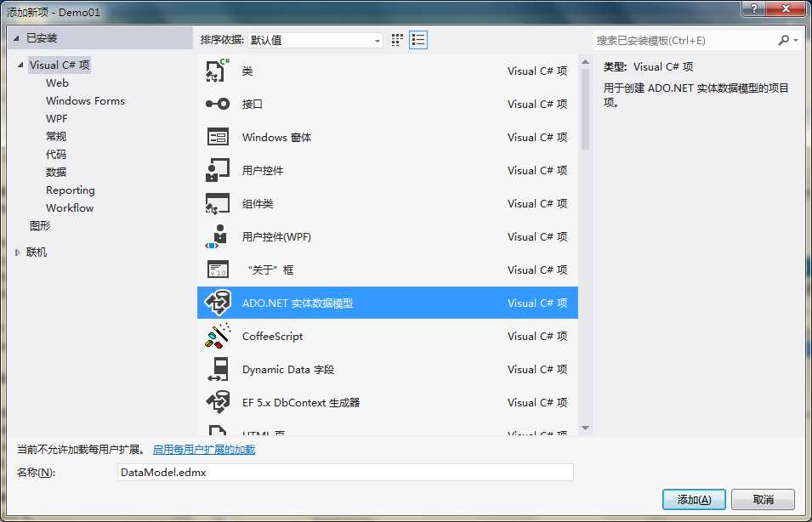This screenshot has height=522, width=812.
Task: Click the ADO.NET 实体数据模型 icon
Action: click(x=218, y=303)
